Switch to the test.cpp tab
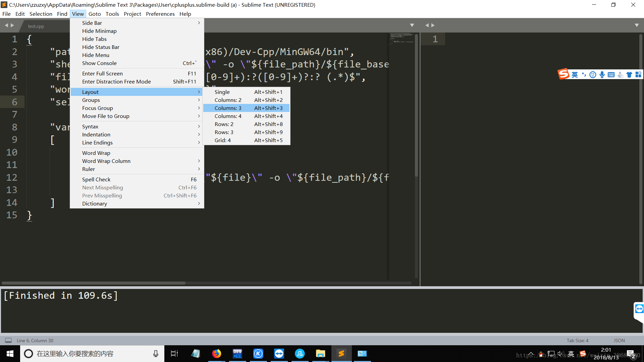The height and width of the screenshot is (362, 644). (36, 26)
